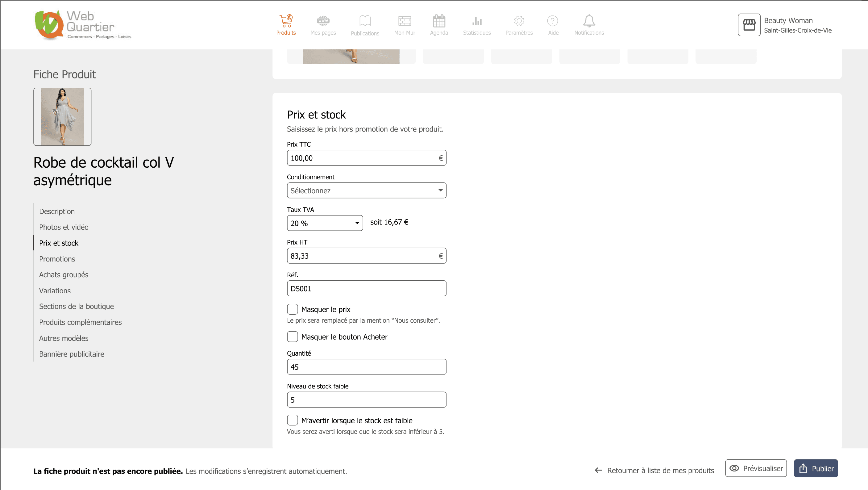The height and width of the screenshot is (490, 868).
Task: Open the Produits cart icon
Action: [286, 21]
